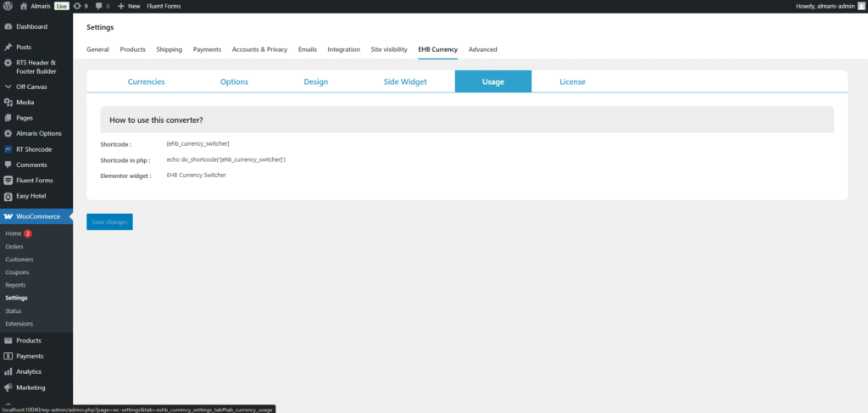Open WooCommerce Home submenu item
The image size is (868, 413).
[14, 233]
